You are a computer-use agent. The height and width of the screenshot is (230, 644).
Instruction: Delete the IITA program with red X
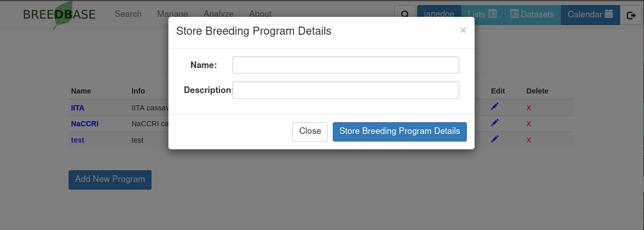pos(529,108)
